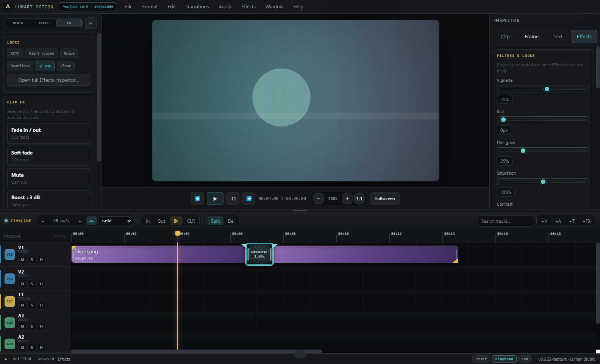The height and width of the screenshot is (364, 600).
Task: Add new panel tab with plus icon
Action: coord(91,23)
